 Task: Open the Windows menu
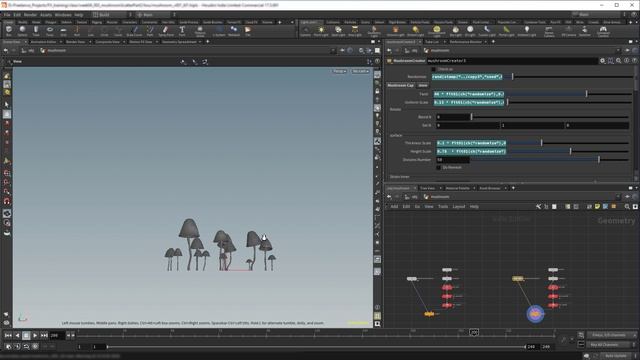(x=63, y=15)
